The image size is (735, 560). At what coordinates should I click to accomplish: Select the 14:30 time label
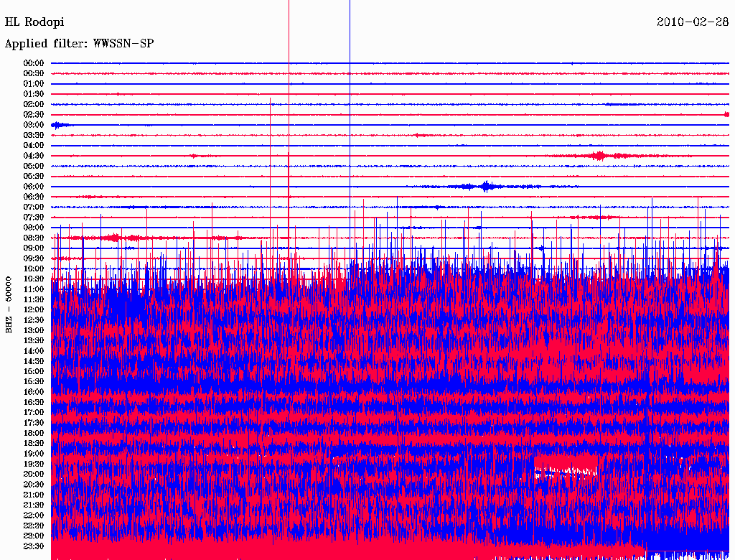[34, 361]
